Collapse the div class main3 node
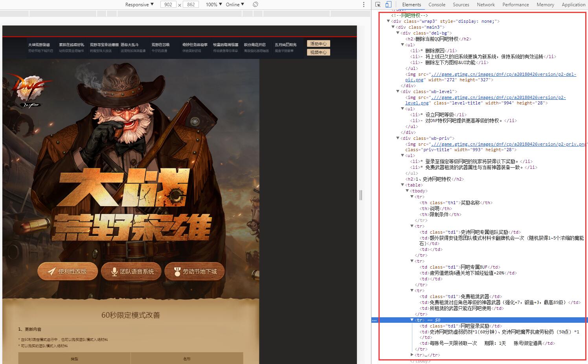This screenshot has width=588, height=364. tap(393, 27)
